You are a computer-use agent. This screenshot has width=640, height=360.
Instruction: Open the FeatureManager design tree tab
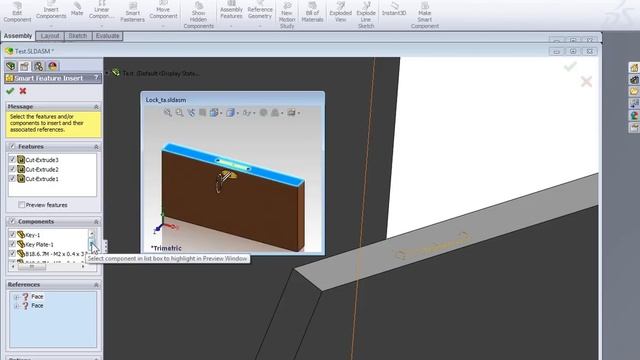click(x=11, y=66)
